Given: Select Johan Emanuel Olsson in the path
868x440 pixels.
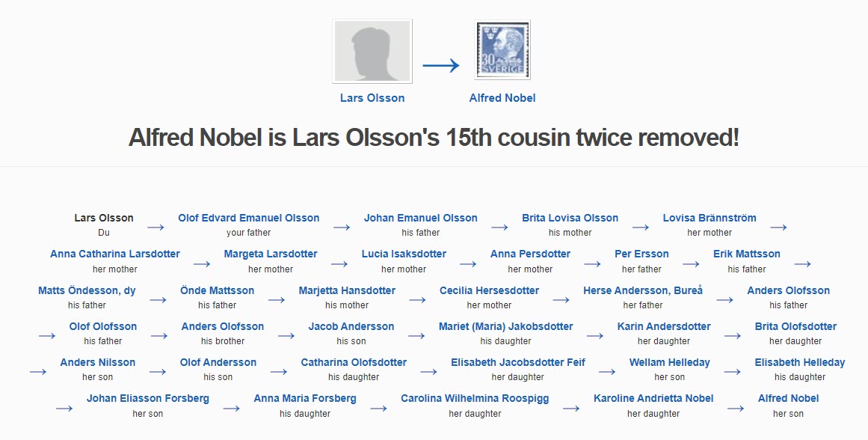Looking at the screenshot, I should (x=421, y=219).
